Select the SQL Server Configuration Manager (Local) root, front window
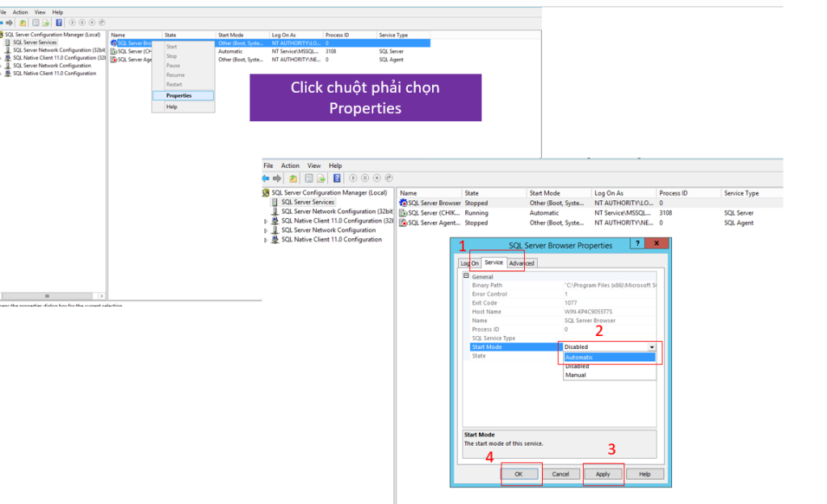The image size is (827, 504). (x=330, y=193)
